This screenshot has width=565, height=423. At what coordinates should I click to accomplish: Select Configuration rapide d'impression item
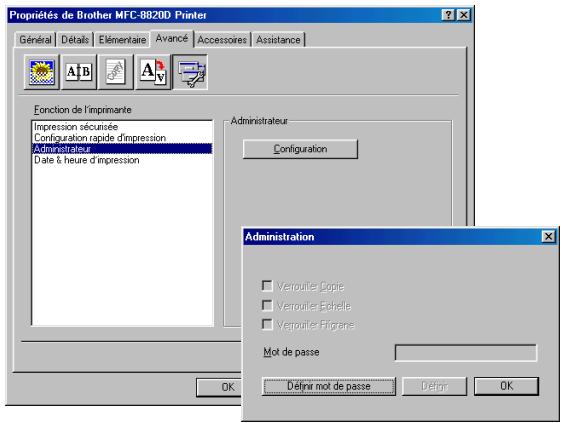[122, 138]
